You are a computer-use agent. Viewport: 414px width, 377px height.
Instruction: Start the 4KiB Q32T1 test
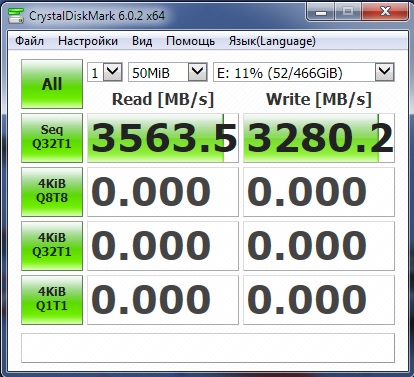pyautogui.click(x=52, y=246)
